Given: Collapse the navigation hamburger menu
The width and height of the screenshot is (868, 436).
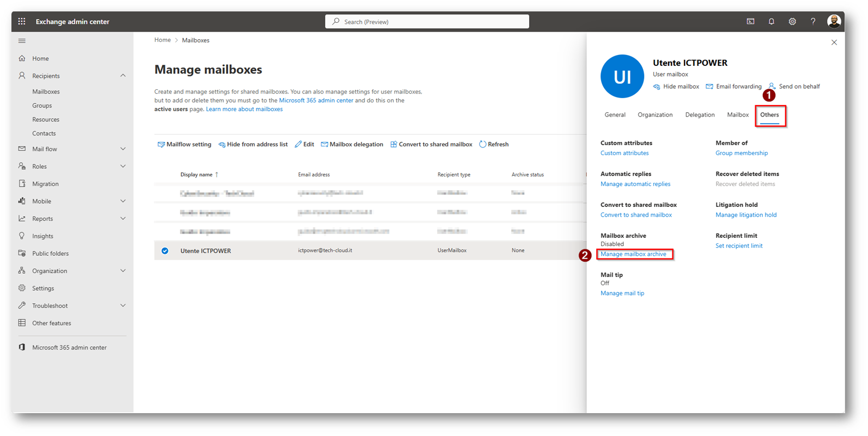Looking at the screenshot, I should pyautogui.click(x=22, y=41).
